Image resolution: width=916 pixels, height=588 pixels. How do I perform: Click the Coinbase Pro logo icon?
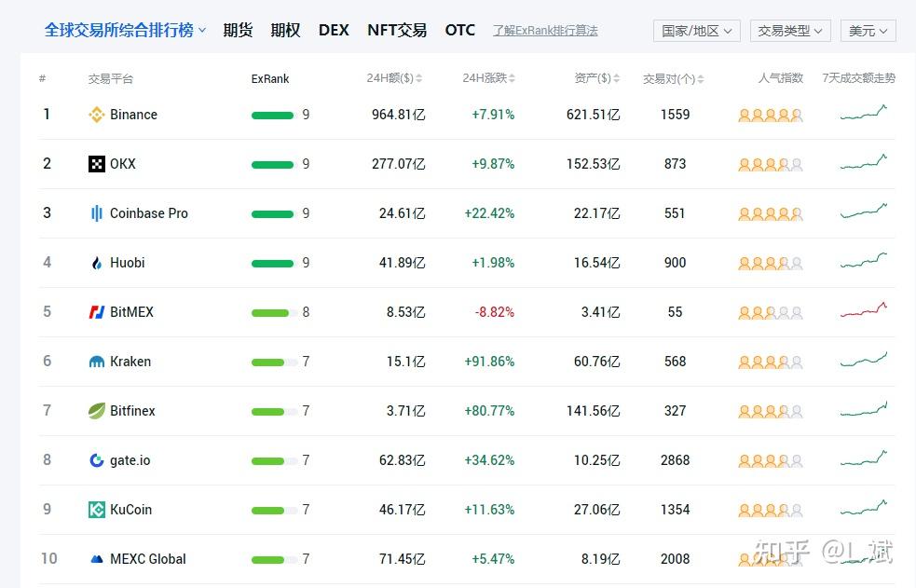point(96,213)
